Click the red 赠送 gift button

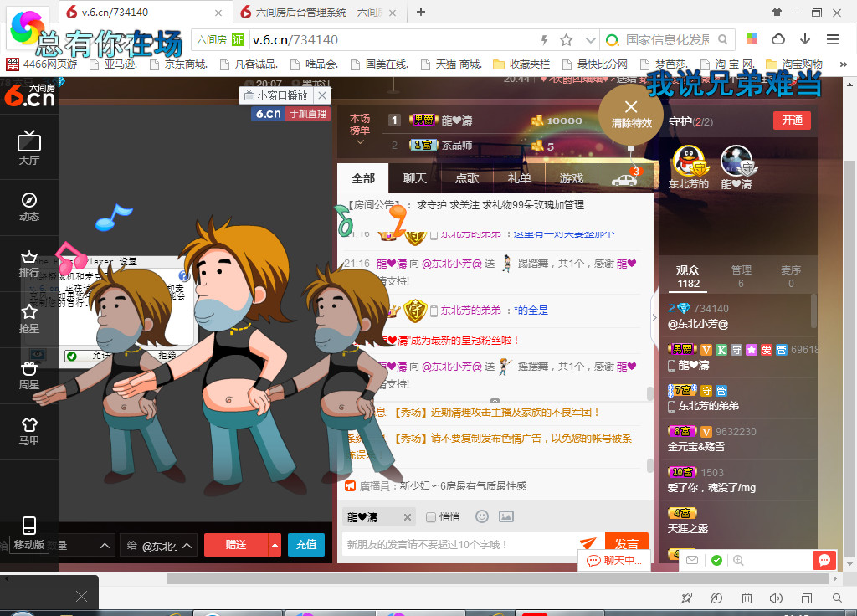236,545
